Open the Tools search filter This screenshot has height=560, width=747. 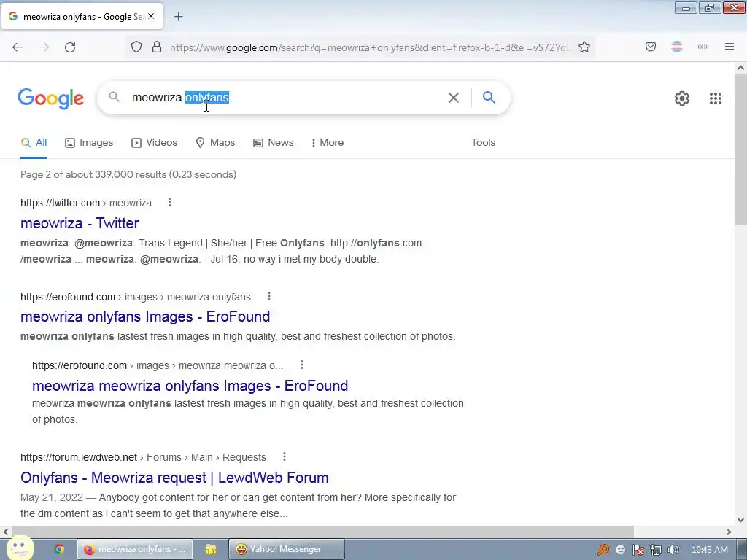(483, 142)
